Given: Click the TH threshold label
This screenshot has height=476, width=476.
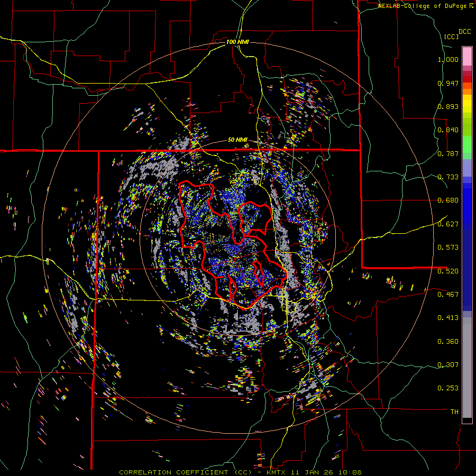Looking at the screenshot, I should click(454, 412).
